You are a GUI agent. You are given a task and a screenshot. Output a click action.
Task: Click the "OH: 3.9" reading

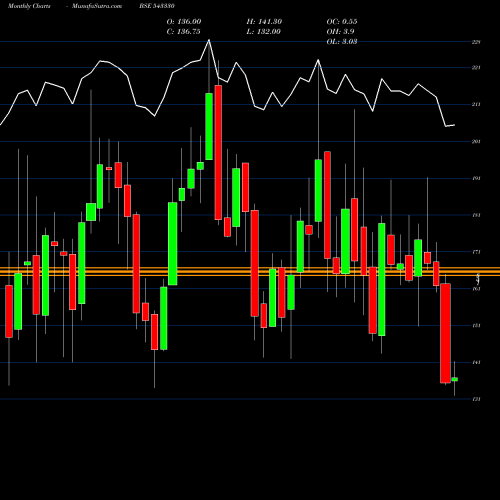[340, 32]
